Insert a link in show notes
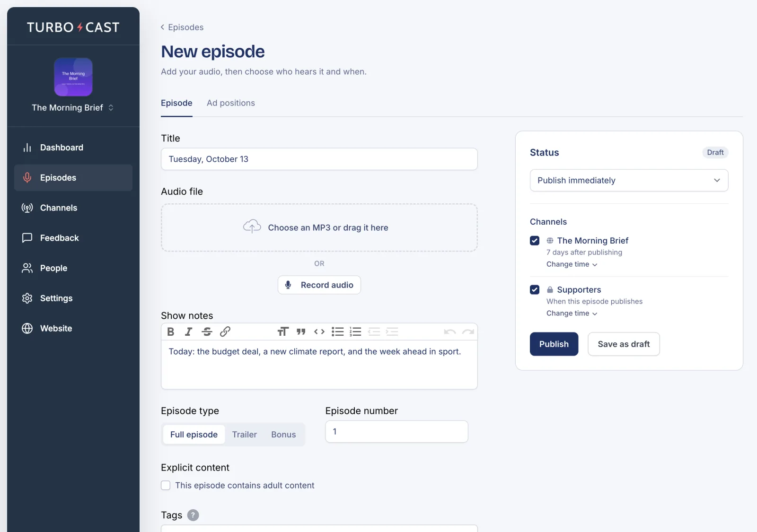 pos(225,332)
